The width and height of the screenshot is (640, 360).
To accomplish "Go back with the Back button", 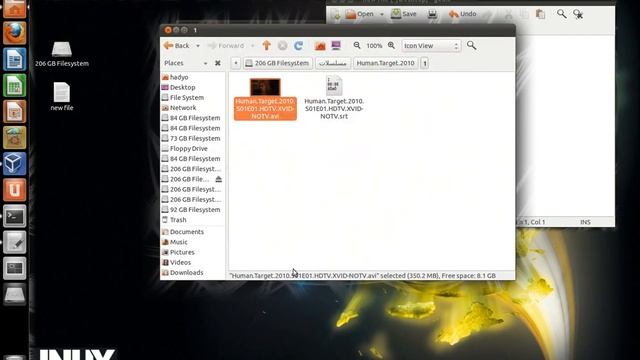I will point(176,46).
